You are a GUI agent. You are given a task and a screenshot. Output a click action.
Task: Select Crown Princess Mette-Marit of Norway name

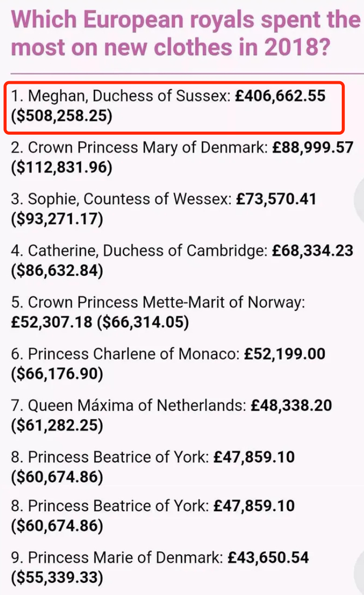click(166, 301)
